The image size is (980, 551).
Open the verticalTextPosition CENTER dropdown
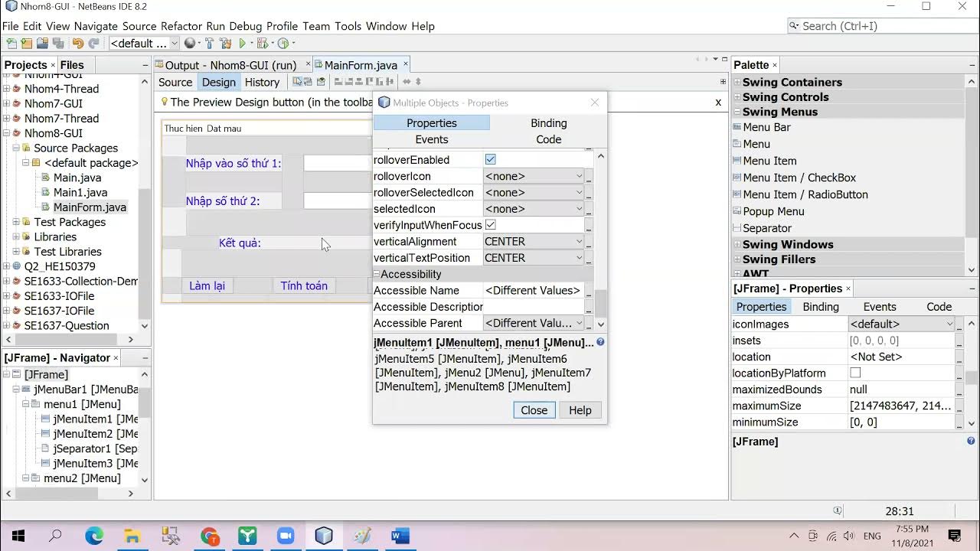(x=534, y=258)
